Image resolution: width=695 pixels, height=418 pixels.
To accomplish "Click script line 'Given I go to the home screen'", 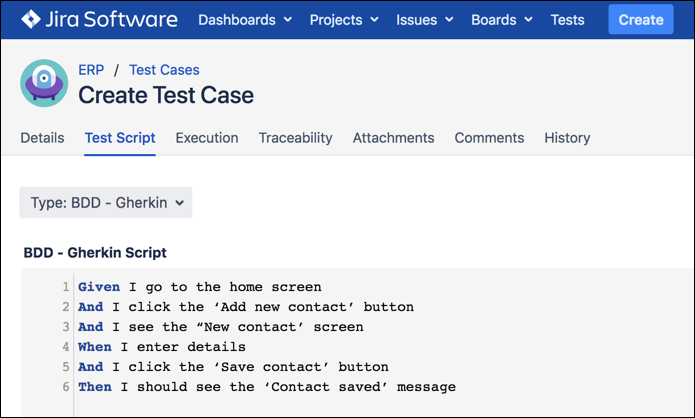I will click(200, 287).
